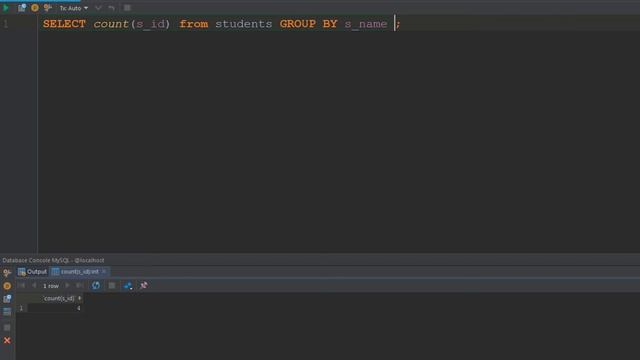Screen dimensions: 640x360
Task: Switch to the Output tab
Action: click(x=32, y=271)
